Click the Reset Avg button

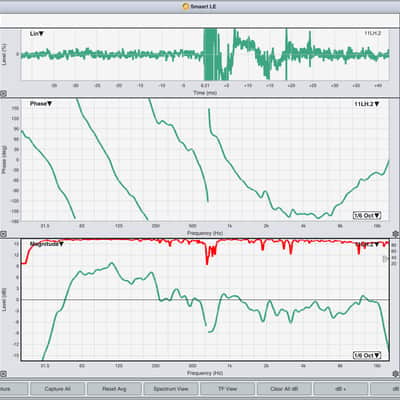(114, 389)
